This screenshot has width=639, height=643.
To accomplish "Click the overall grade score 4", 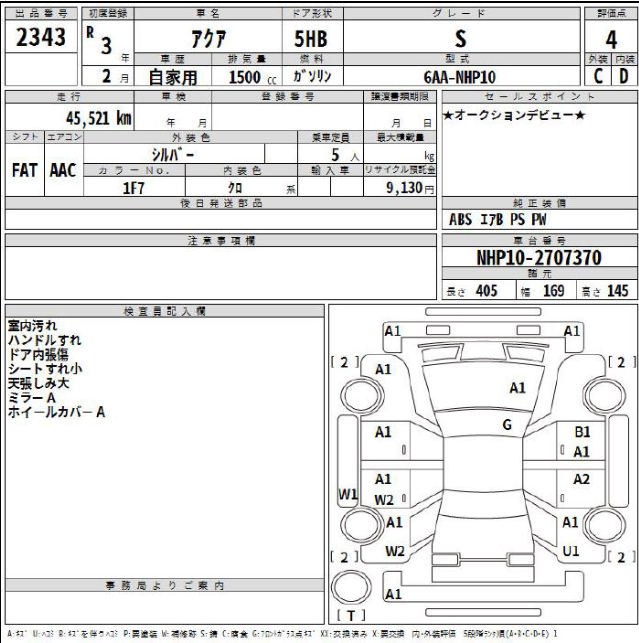I will pyautogui.click(x=610, y=41).
